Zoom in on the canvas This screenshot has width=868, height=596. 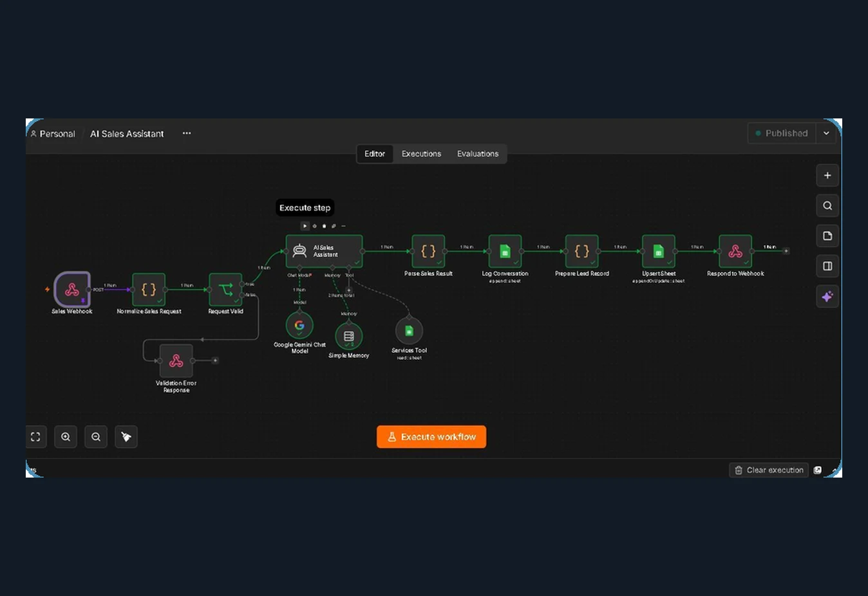coord(66,436)
